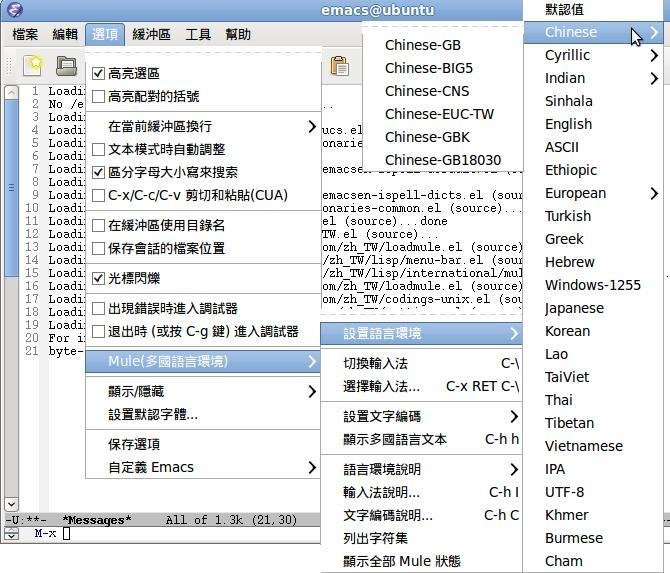This screenshot has width=670, height=573.
Task: Open the 編輯 menu
Action: [x=65, y=34]
